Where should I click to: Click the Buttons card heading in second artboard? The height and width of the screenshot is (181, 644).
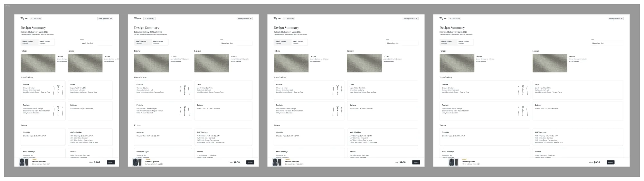pyautogui.click(x=200, y=105)
